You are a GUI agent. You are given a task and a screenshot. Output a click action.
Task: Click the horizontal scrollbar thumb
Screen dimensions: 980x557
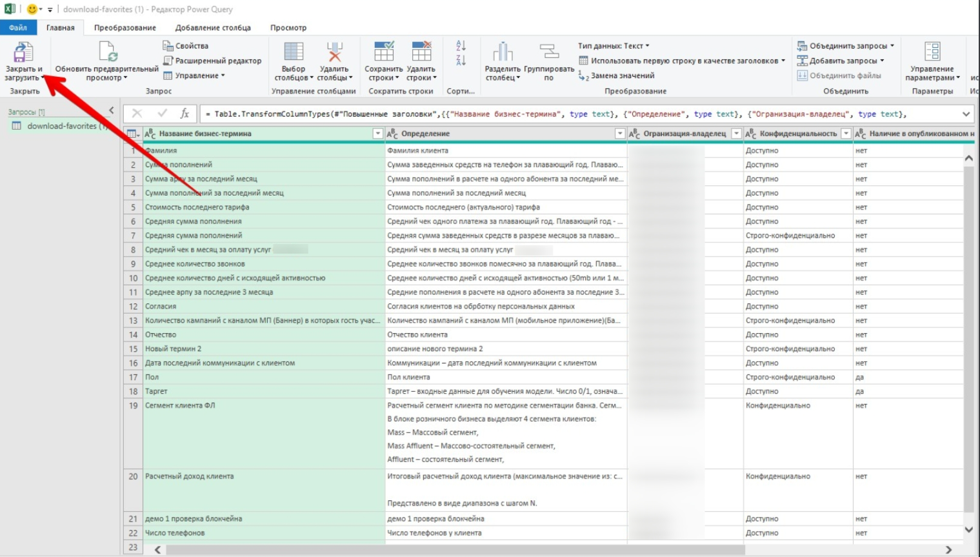[x=455, y=549]
